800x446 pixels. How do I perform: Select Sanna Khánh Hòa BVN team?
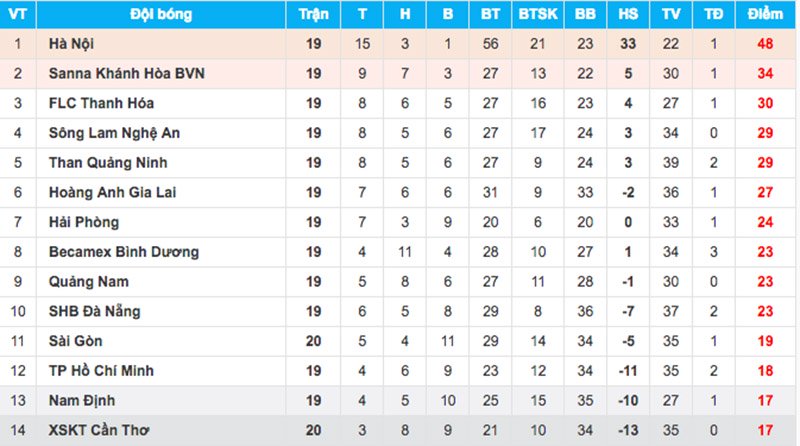pos(127,73)
